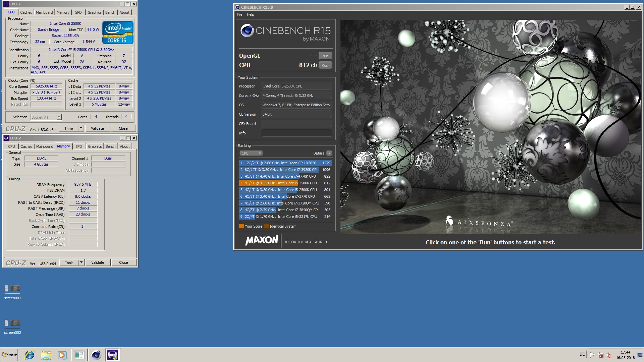Click the Info input field in Your System
Screen dimensions: 644x362
pos(296,133)
